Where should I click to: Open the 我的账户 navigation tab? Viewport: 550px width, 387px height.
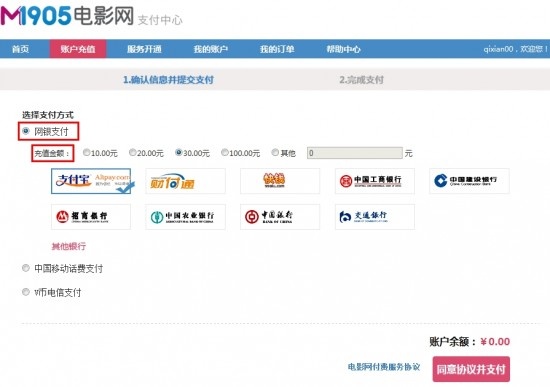point(210,49)
